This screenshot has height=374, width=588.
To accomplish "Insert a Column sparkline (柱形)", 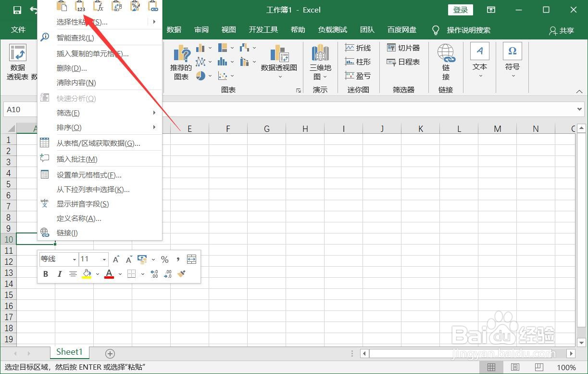I will (x=358, y=62).
